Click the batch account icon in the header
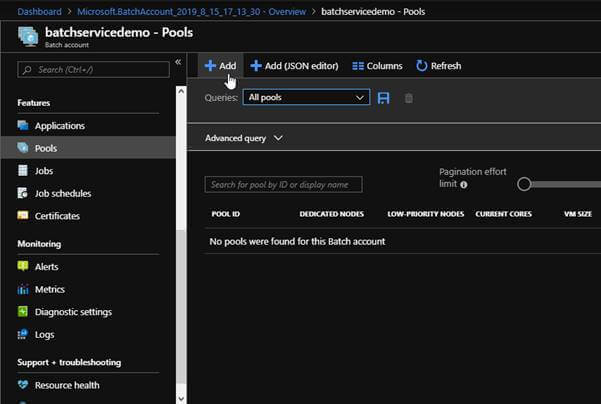This screenshot has width=601, height=404. (28, 36)
